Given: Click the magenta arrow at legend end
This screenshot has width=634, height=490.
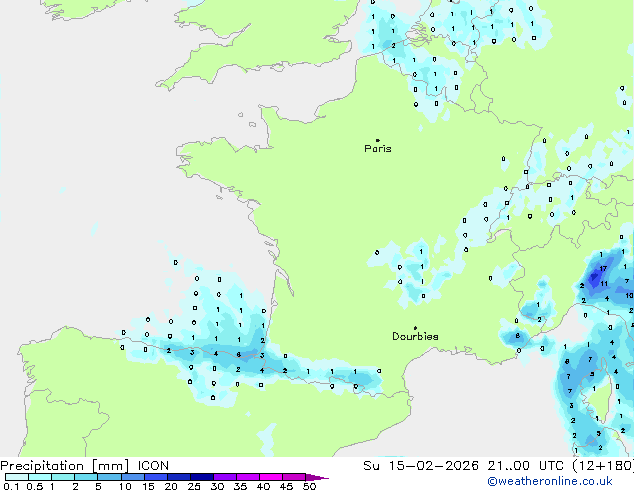Looking at the screenshot, I should [x=322, y=478].
